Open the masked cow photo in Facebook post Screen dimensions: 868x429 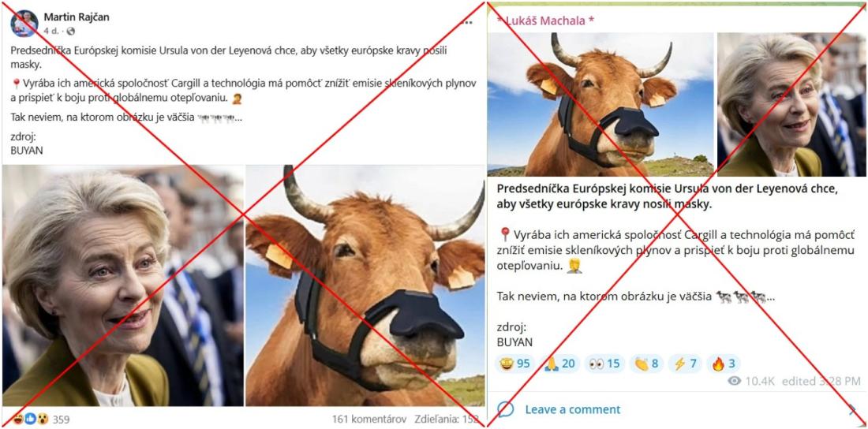tap(365, 285)
